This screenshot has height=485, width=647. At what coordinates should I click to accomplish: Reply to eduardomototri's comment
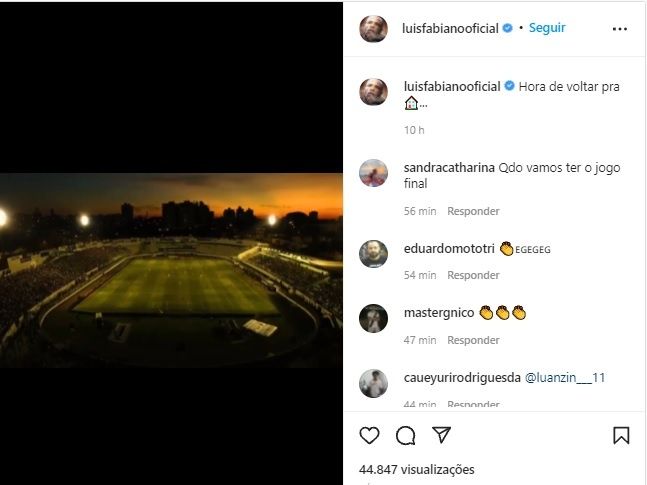click(473, 275)
